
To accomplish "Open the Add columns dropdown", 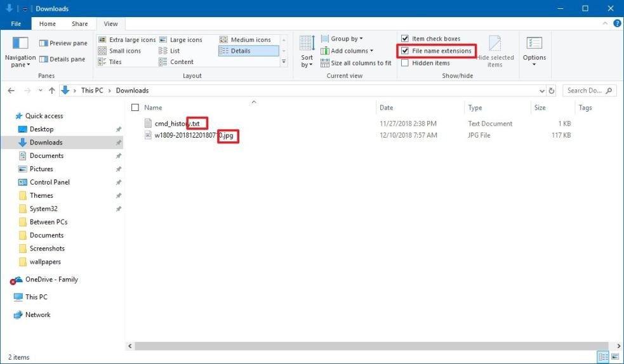I will (347, 51).
